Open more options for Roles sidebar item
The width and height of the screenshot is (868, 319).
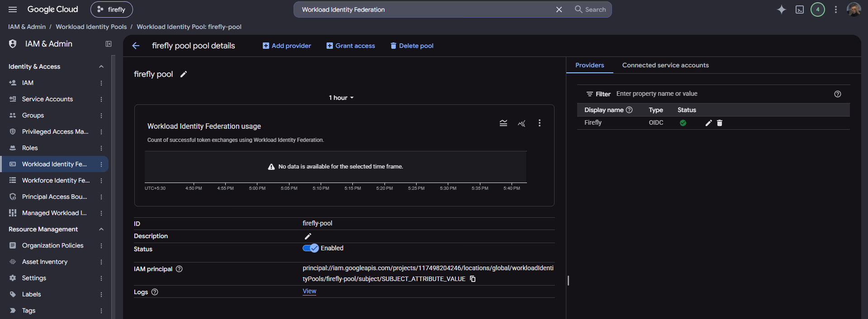click(x=101, y=148)
